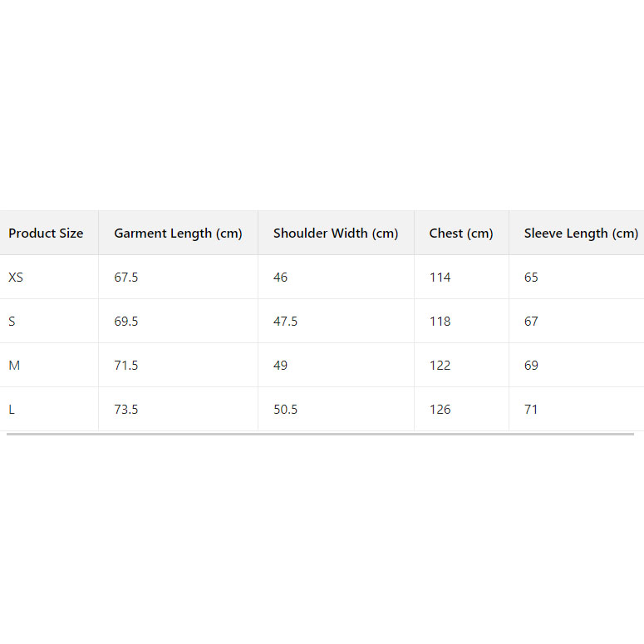Click chest value 126 in L row

click(440, 410)
